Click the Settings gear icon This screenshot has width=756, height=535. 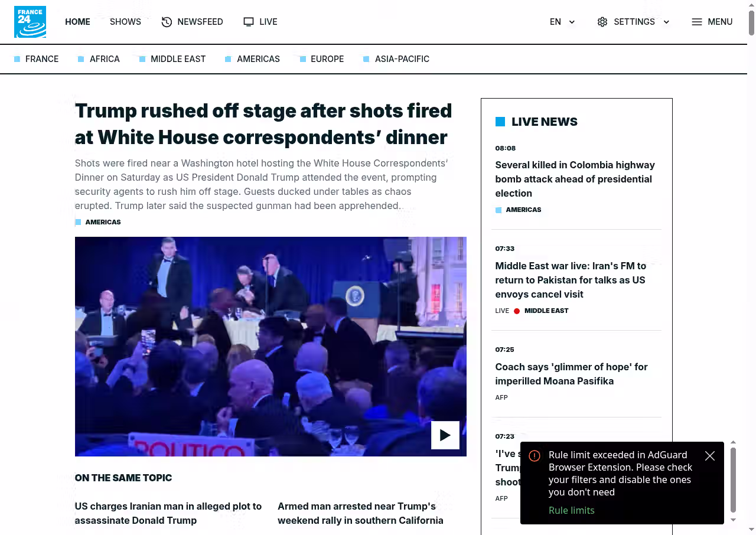(x=602, y=22)
